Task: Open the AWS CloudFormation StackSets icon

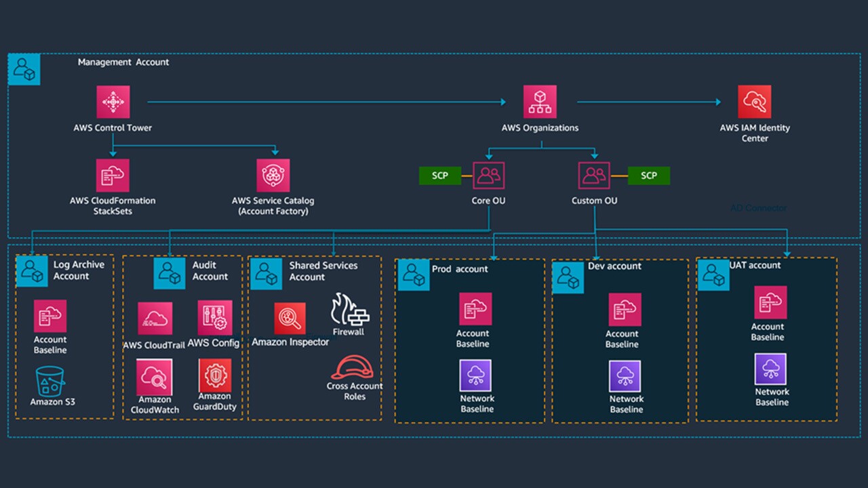Action: point(113,176)
